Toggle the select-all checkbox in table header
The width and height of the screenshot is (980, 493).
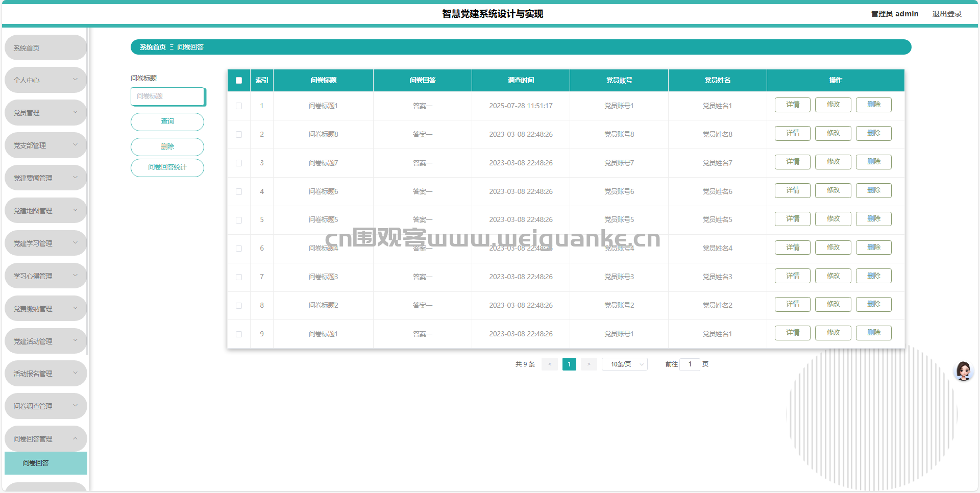pos(239,80)
